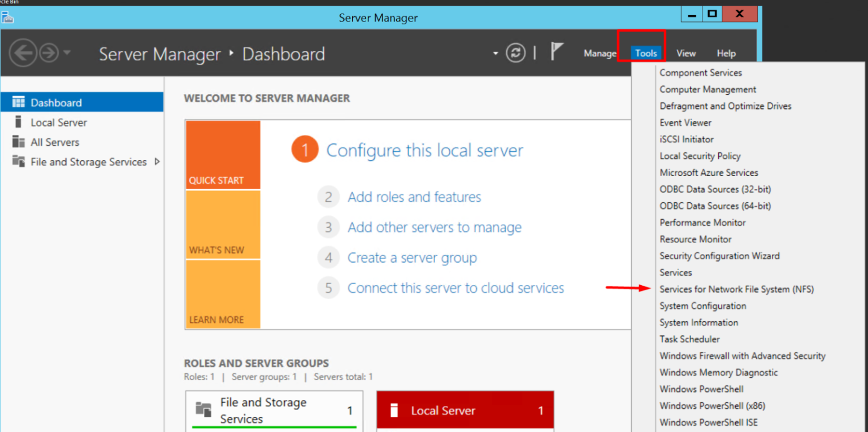Click the Local Server sidebar icon

pos(19,122)
